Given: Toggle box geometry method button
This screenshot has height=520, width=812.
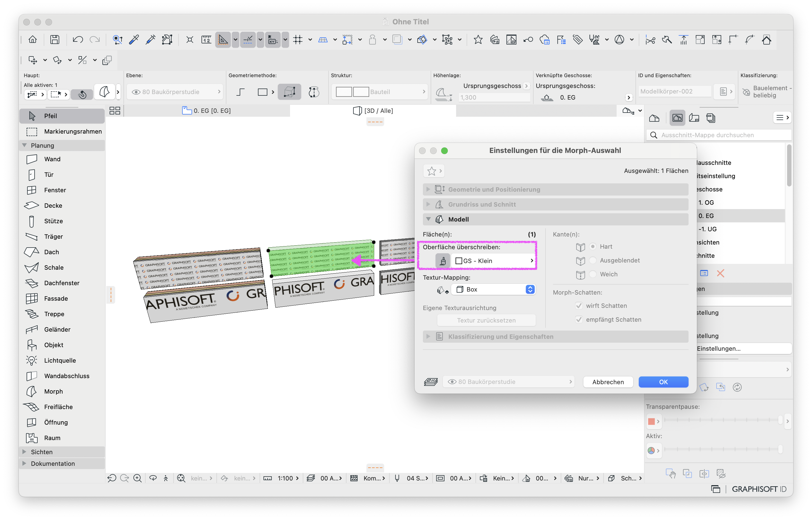Looking at the screenshot, I should tap(289, 92).
